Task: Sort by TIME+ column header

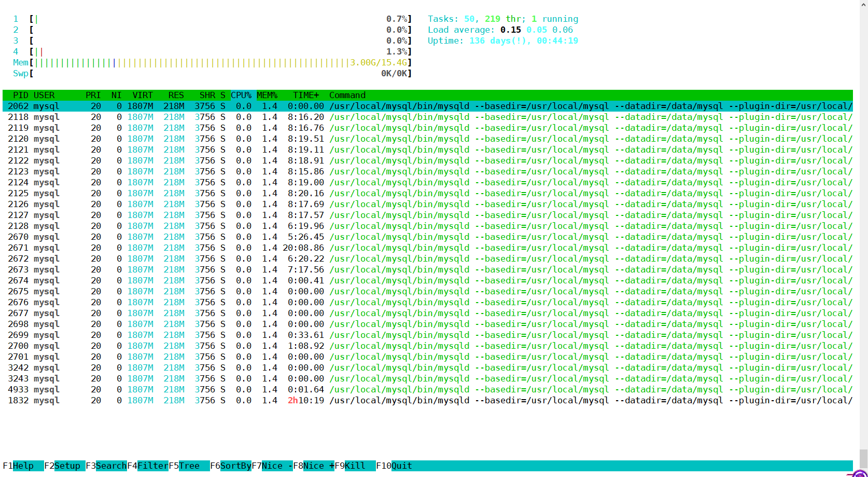Action: (x=306, y=95)
